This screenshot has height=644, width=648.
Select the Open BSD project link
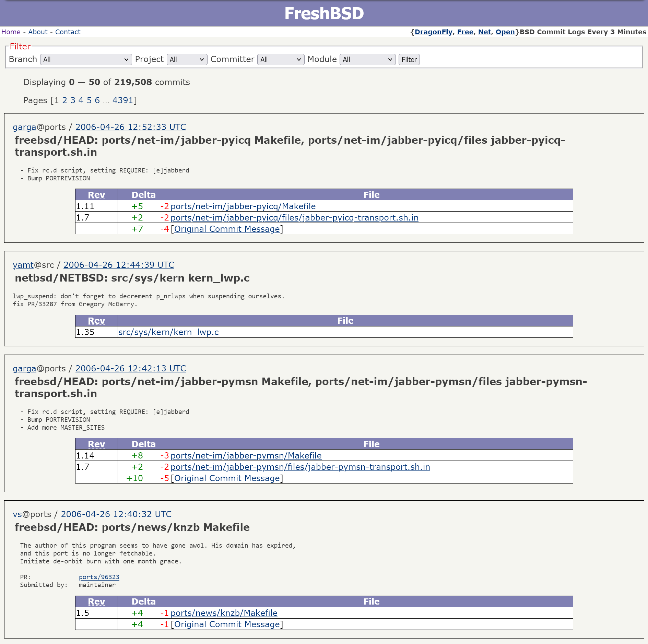coord(505,32)
